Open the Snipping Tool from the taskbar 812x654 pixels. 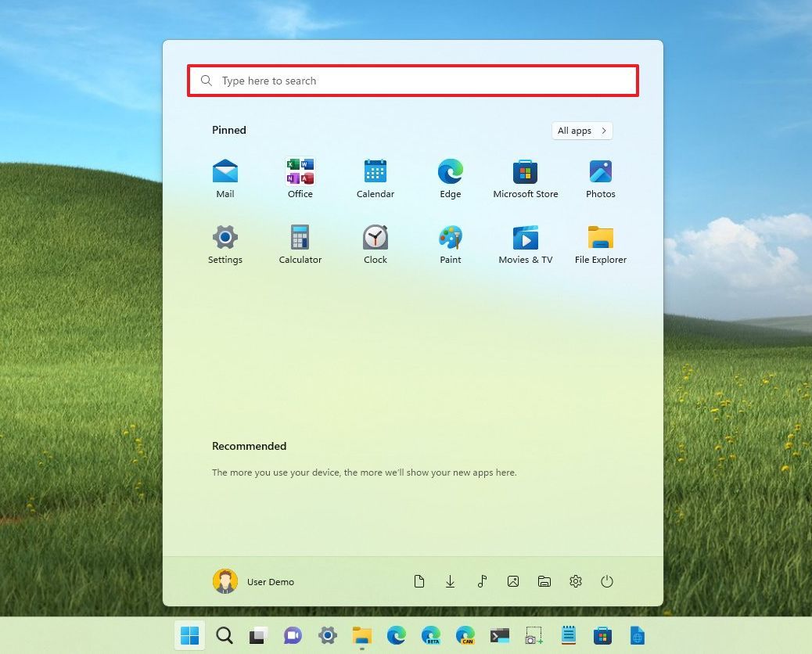pos(533,635)
